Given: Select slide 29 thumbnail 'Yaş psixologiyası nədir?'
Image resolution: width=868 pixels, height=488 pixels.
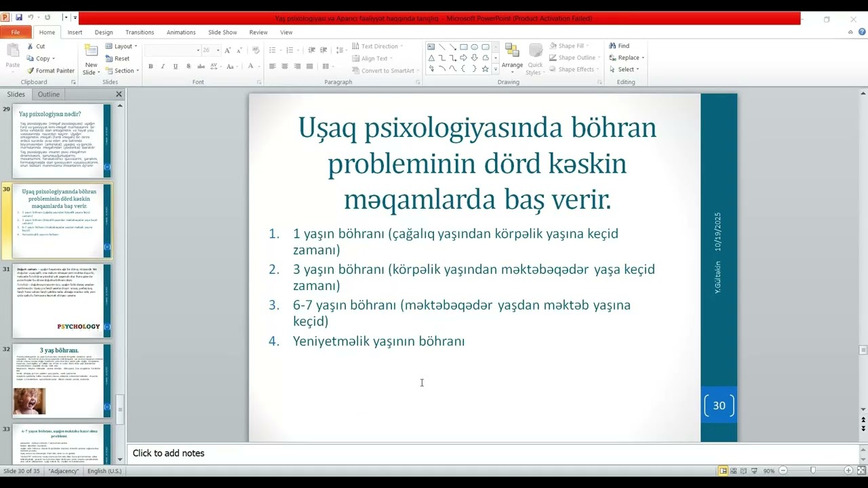Looking at the screenshot, I should pos(62,141).
